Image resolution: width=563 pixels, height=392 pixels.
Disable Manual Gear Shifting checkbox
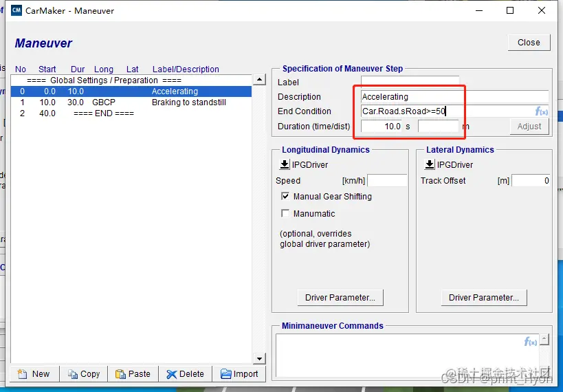285,196
